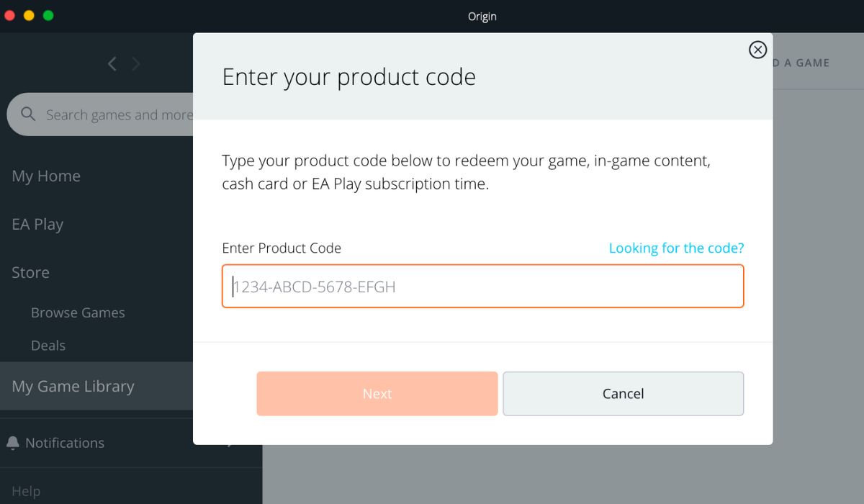Close the product code dialog

pyautogui.click(x=757, y=50)
